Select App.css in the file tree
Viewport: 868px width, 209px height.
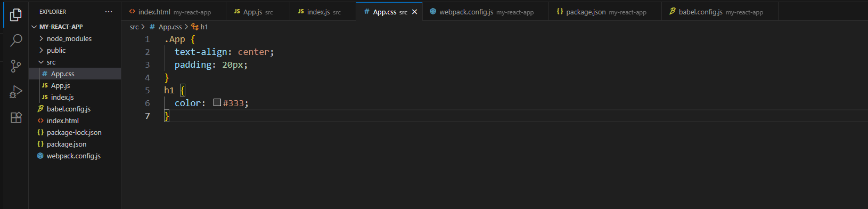(x=75, y=74)
